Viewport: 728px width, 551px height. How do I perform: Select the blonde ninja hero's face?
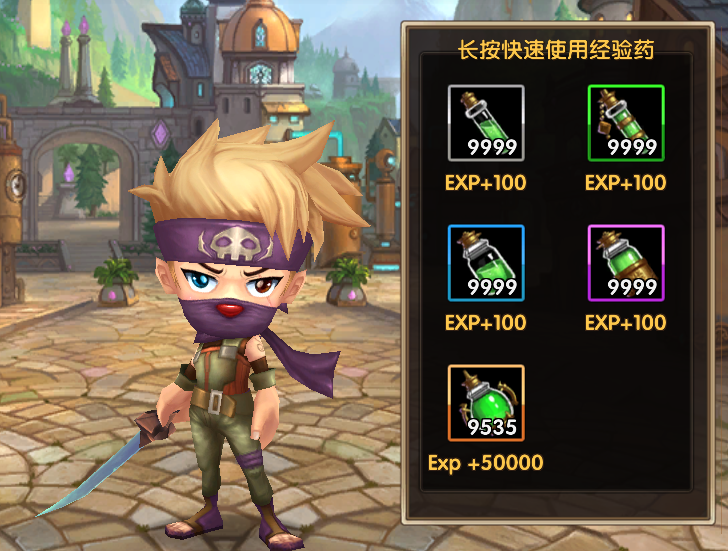click(x=232, y=290)
